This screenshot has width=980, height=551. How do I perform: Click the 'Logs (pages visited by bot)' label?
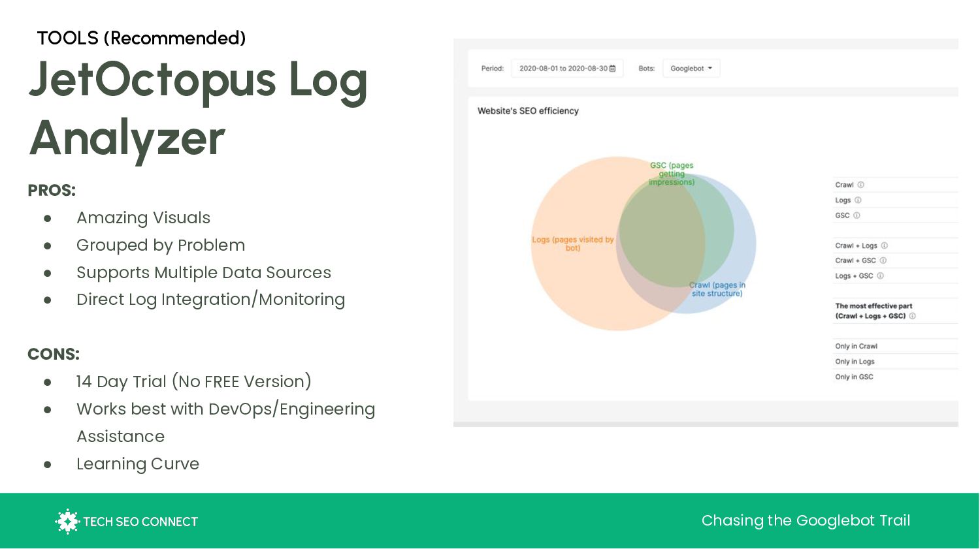(x=572, y=244)
